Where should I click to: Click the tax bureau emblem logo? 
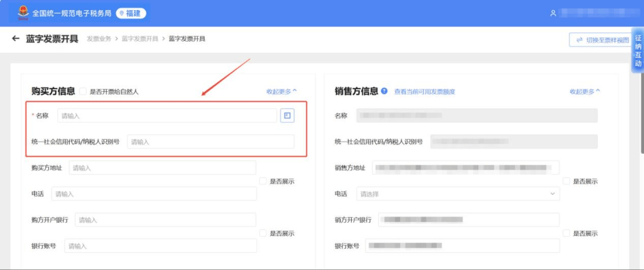click(x=23, y=13)
